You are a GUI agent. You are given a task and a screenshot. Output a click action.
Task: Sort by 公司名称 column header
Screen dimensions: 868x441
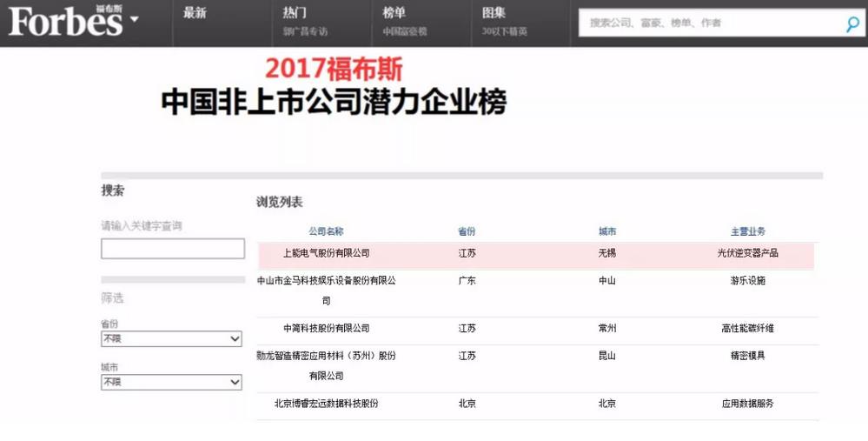pyautogui.click(x=326, y=231)
